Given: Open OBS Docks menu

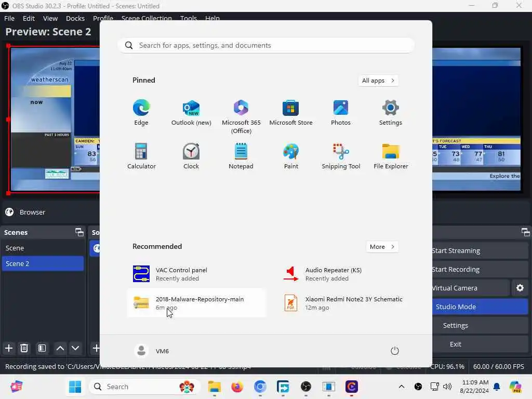Looking at the screenshot, I should tap(75, 18).
